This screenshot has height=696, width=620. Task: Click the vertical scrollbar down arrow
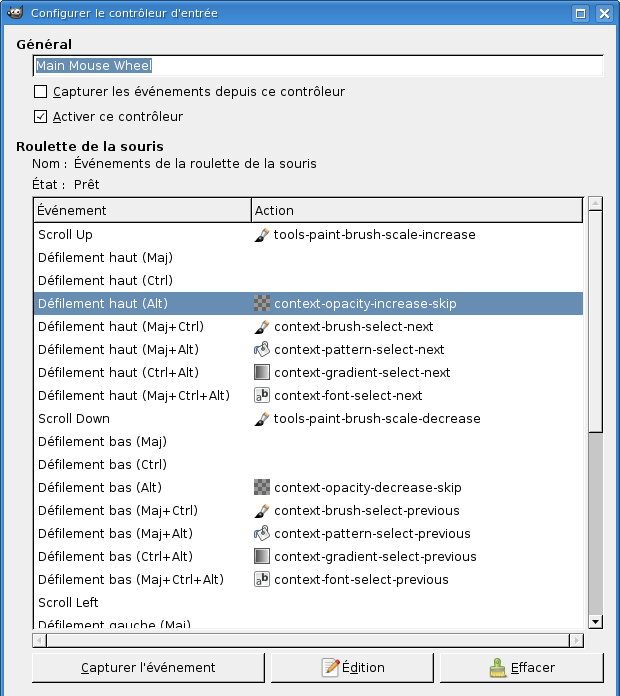click(x=596, y=622)
